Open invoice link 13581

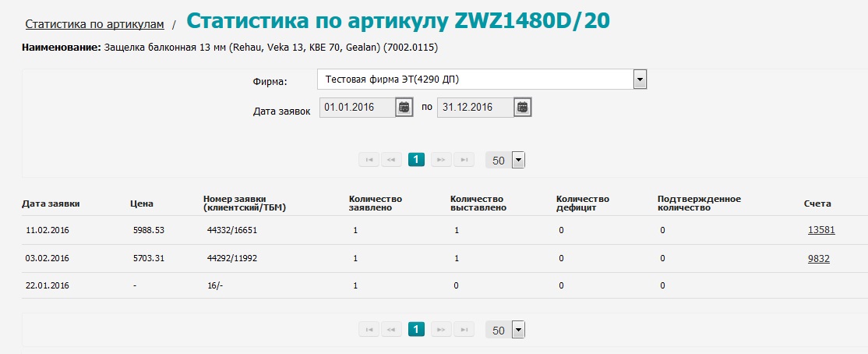pyautogui.click(x=821, y=230)
